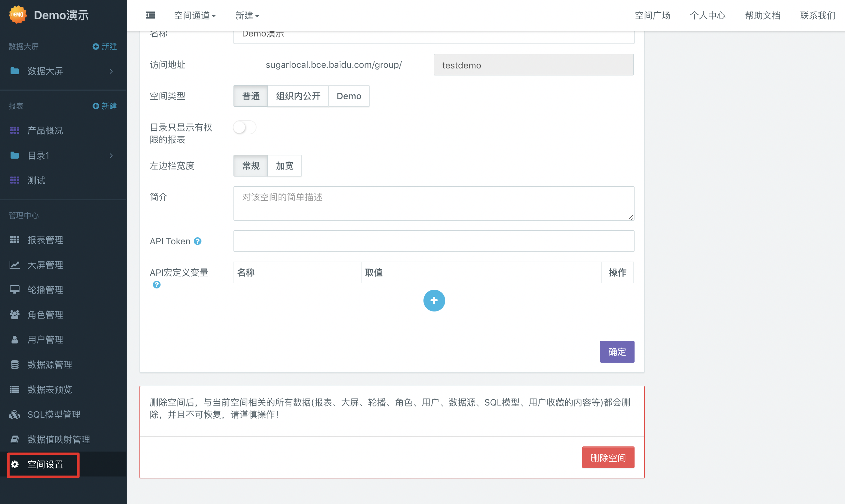Screen dimensions: 845x504
Task: Open 联系我们 from top navigation
Action: tap(817, 16)
